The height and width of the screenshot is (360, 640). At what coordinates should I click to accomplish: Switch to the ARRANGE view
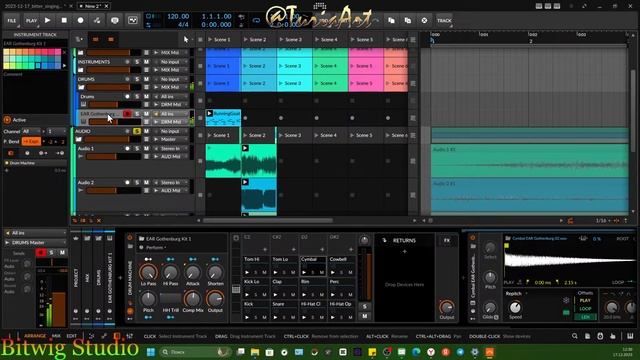tap(35, 336)
